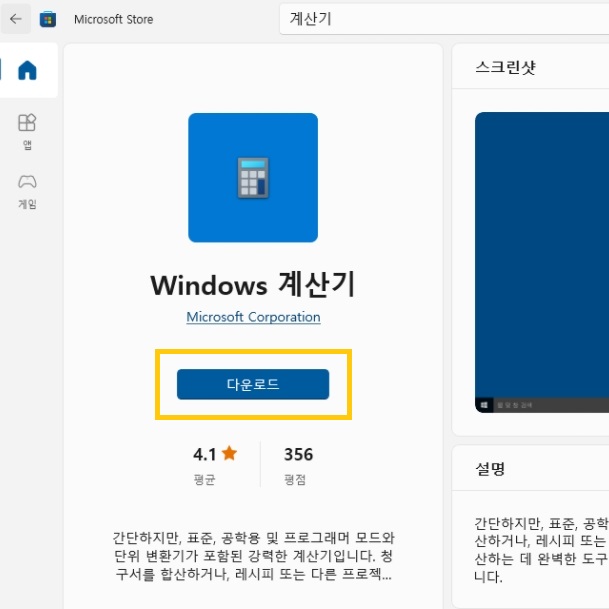Open the 앱 (Apps) sidebar section
The width and height of the screenshot is (609, 609).
[x=27, y=132]
